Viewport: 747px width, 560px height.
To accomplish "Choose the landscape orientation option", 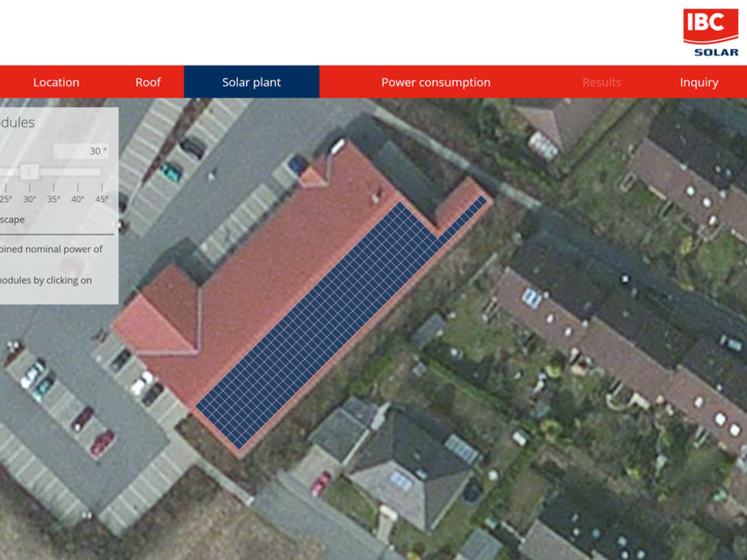I will (x=12, y=219).
